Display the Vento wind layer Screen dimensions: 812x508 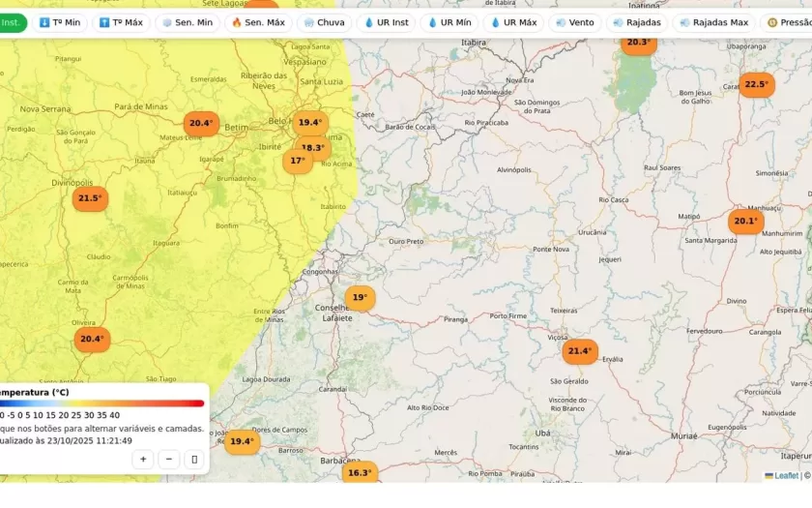[574, 22]
